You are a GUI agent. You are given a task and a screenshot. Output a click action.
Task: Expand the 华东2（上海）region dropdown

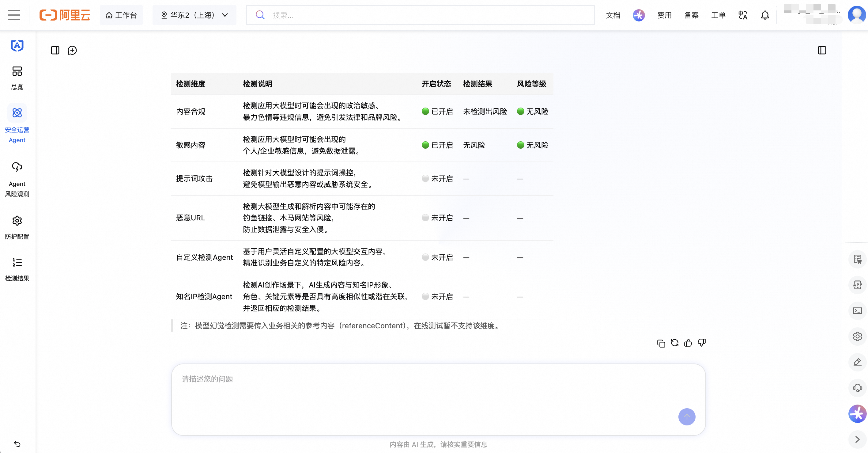(194, 15)
